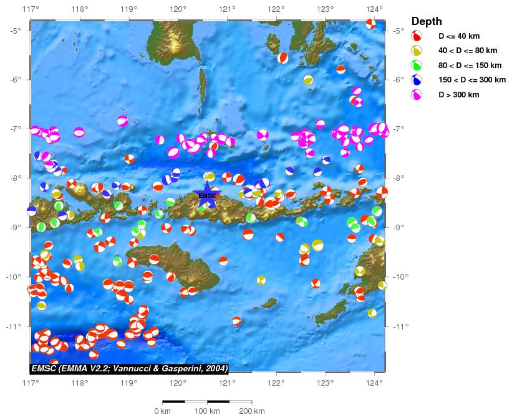The height and width of the screenshot is (420, 512).
Task: Select the green 80 < D <= 150 km legend symbol
Action: click(x=417, y=66)
